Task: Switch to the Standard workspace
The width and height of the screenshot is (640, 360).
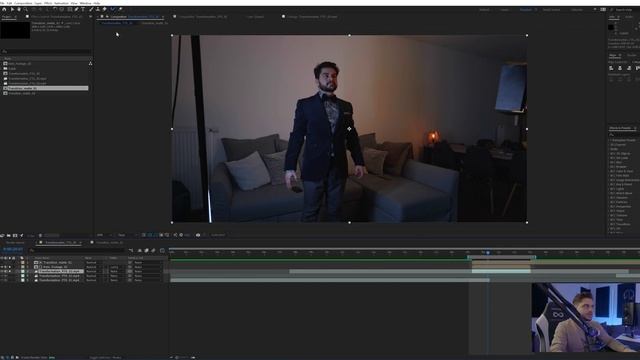Action: (526, 10)
